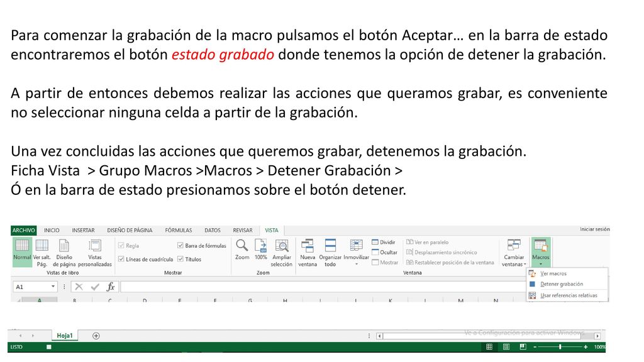Switch to the REVISAR tab
Screen dimensions: 644x362
(x=243, y=230)
